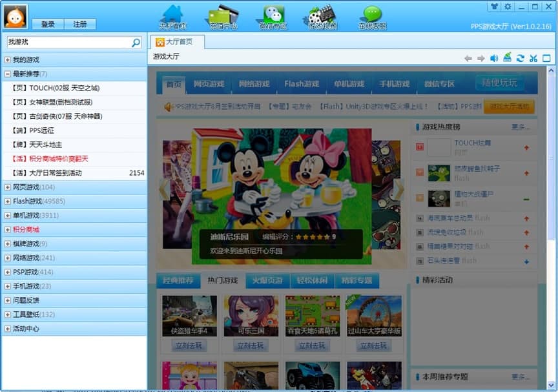The height and width of the screenshot is (392, 558).
Task: Click the announcement speaker icon in ticker
Action: coord(168,107)
